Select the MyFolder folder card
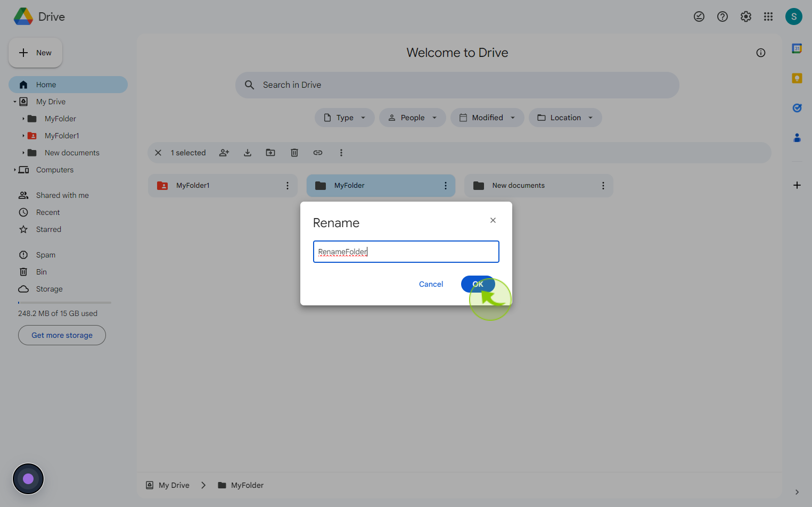Screen dimensions: 812x507 (x=381, y=186)
